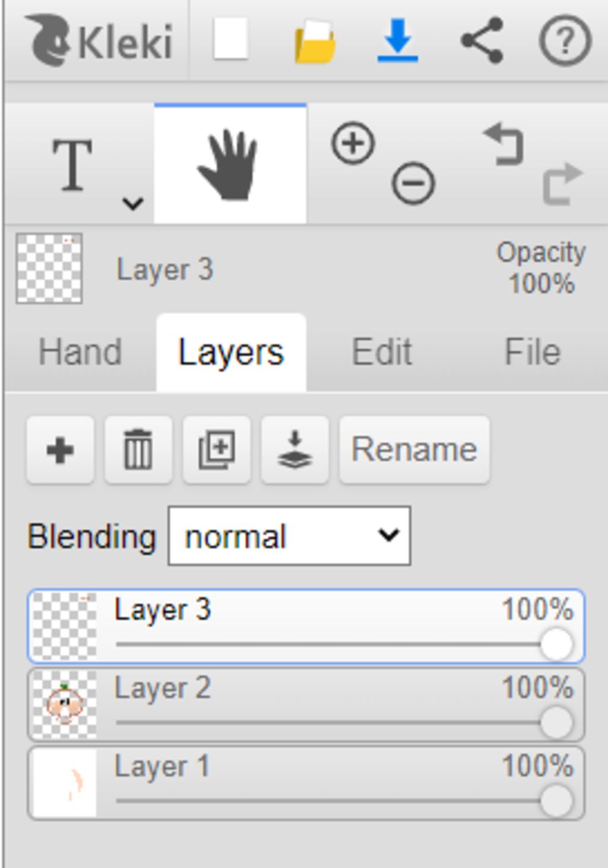
Task: Open the help question mark icon
Action: coord(565,40)
